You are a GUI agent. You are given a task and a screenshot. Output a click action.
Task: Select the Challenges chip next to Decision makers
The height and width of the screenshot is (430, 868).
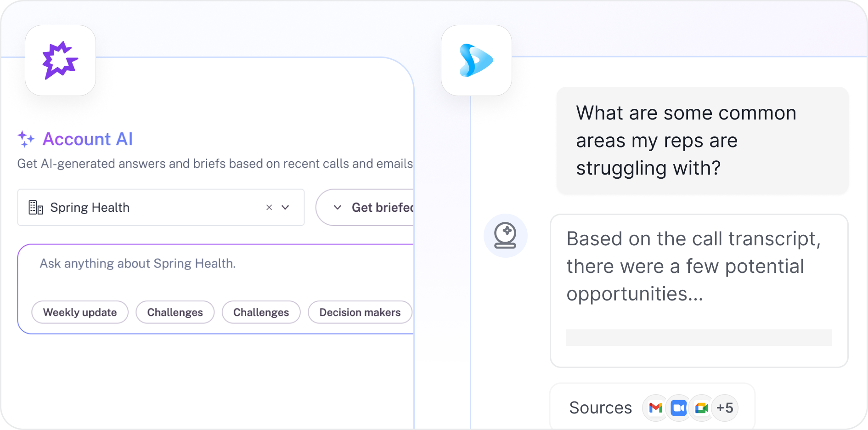261,312
